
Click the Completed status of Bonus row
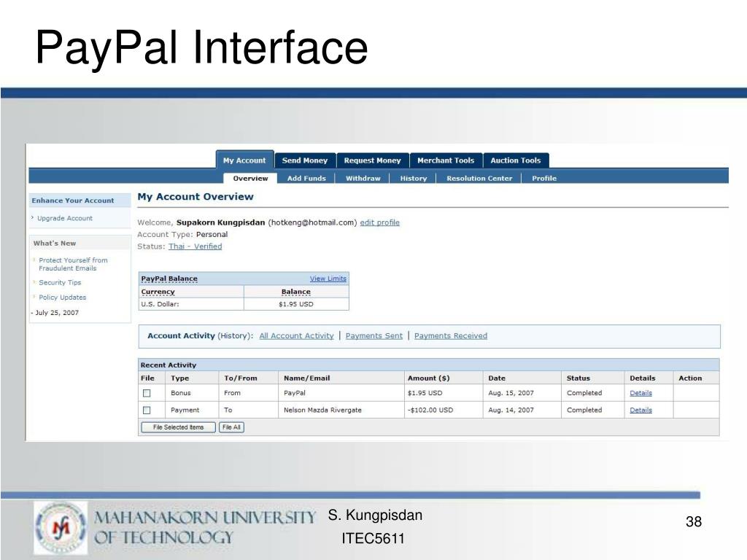pyautogui.click(x=584, y=393)
